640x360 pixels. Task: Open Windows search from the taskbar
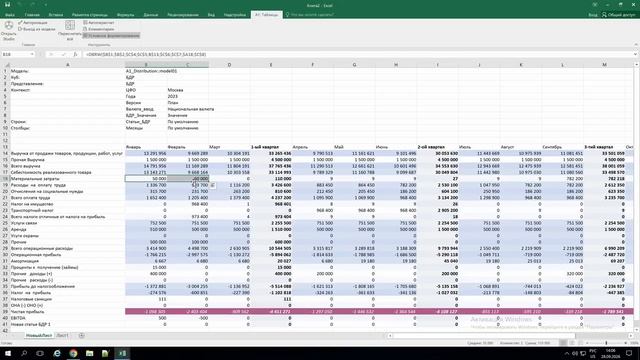pyautogui.click(x=24, y=353)
